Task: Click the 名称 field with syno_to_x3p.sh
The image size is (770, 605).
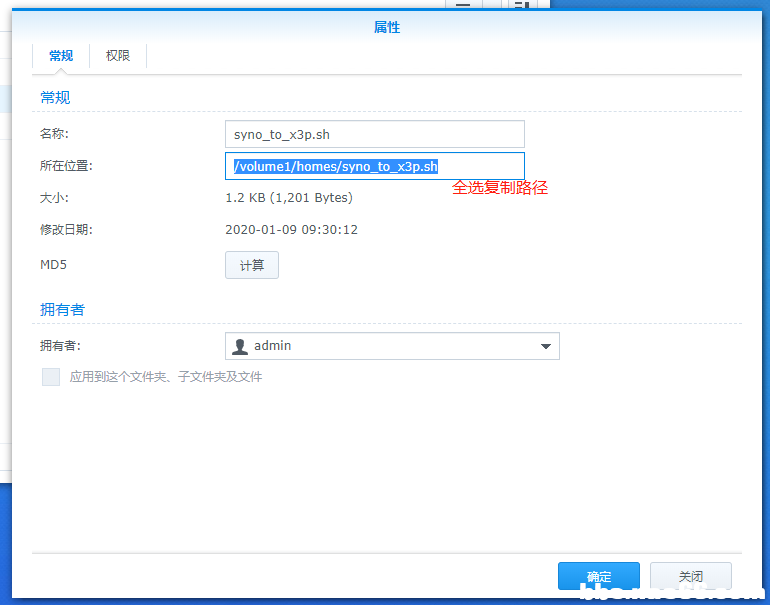Action: [x=375, y=134]
